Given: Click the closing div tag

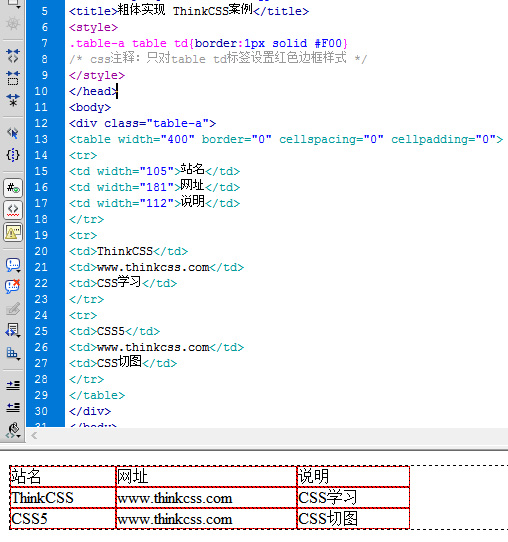Looking at the screenshot, I should 90,411.
